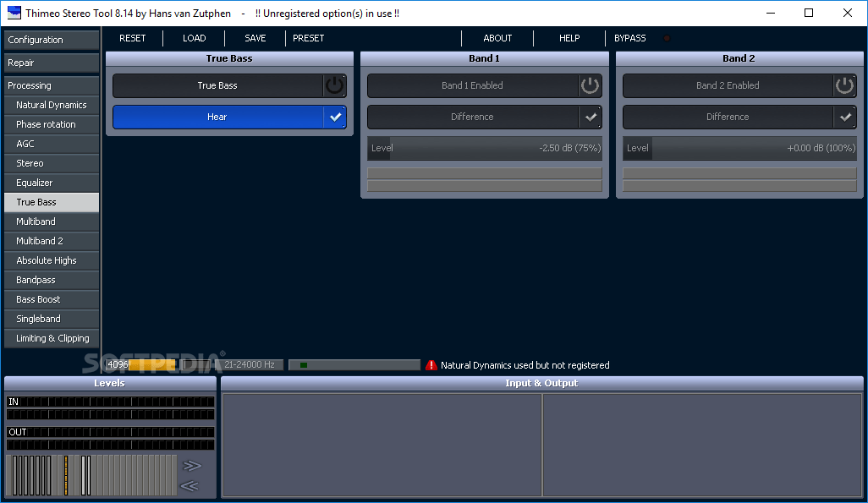Open the PRESET menu

pyautogui.click(x=308, y=38)
